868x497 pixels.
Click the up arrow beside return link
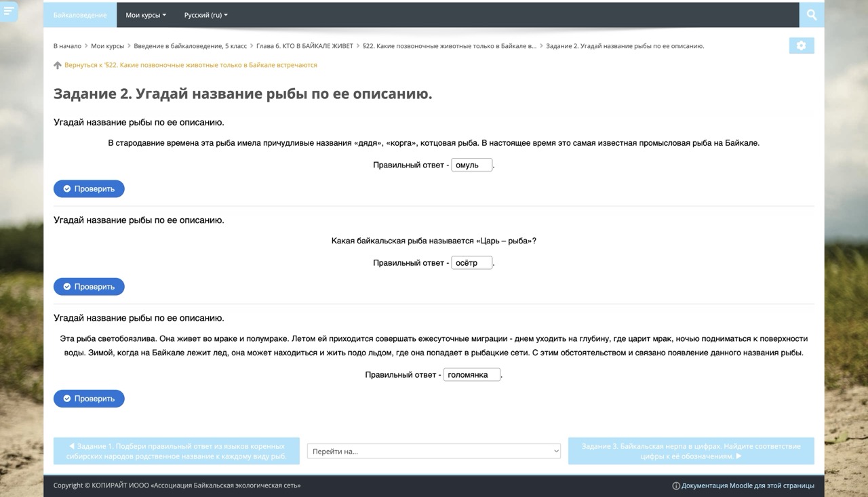tap(58, 65)
